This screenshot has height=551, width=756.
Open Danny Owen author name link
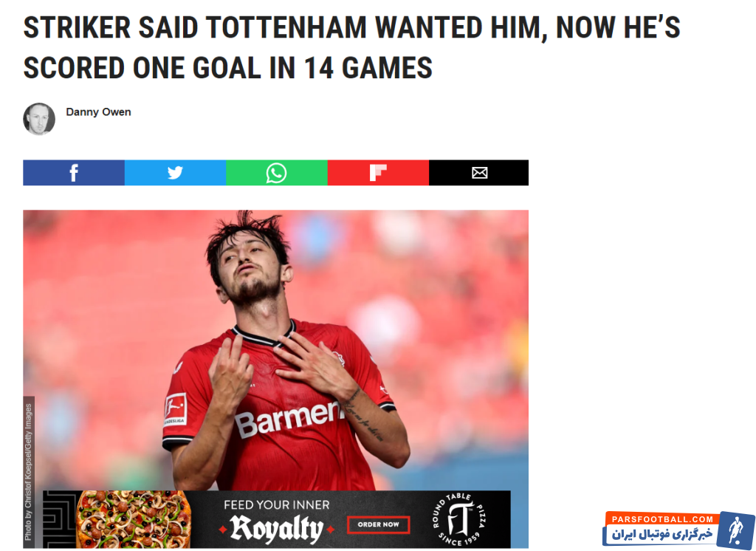coord(98,112)
